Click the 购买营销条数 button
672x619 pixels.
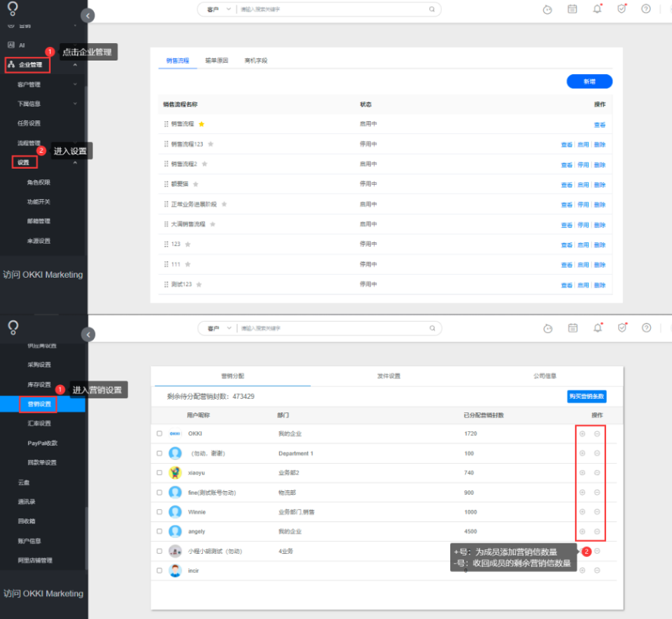[586, 397]
